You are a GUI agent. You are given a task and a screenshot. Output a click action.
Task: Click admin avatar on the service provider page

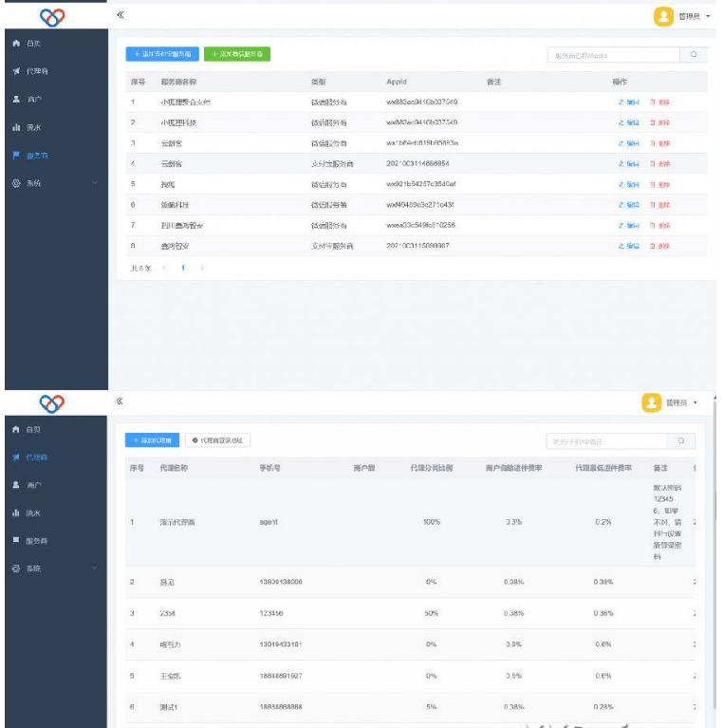pos(664,16)
